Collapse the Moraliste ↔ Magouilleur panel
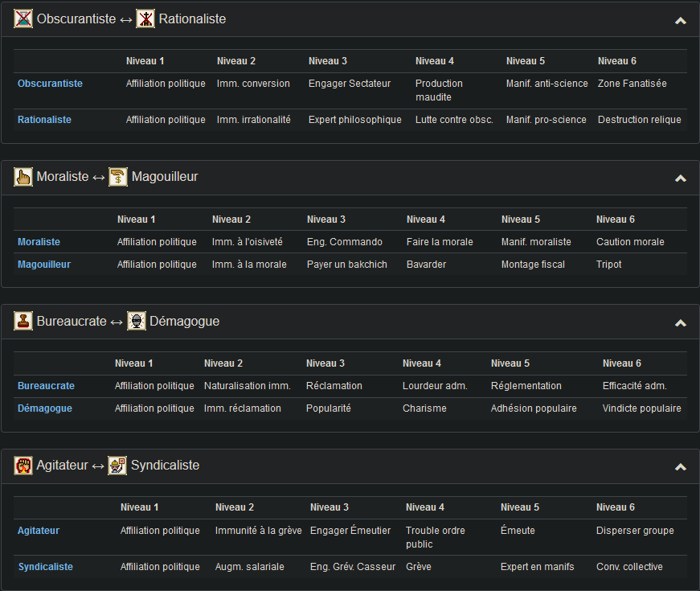The width and height of the screenshot is (700, 591). [x=681, y=179]
